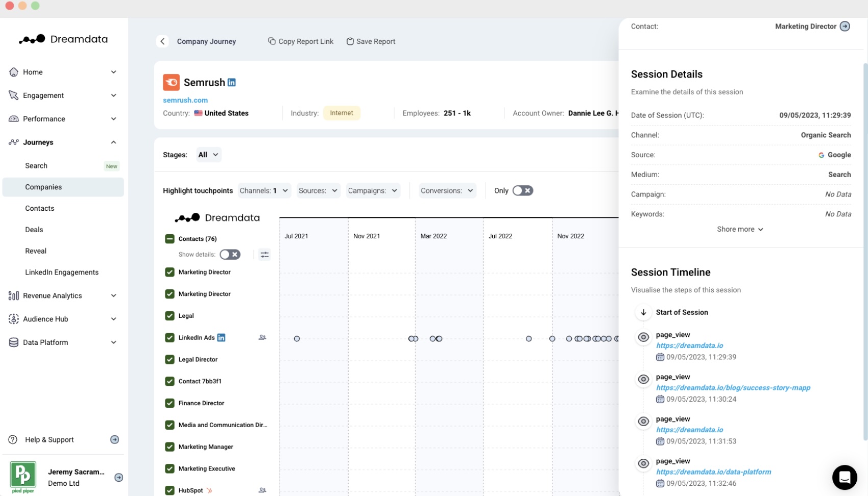
Task: Uncheck the HubSpot checkbox
Action: click(170, 490)
